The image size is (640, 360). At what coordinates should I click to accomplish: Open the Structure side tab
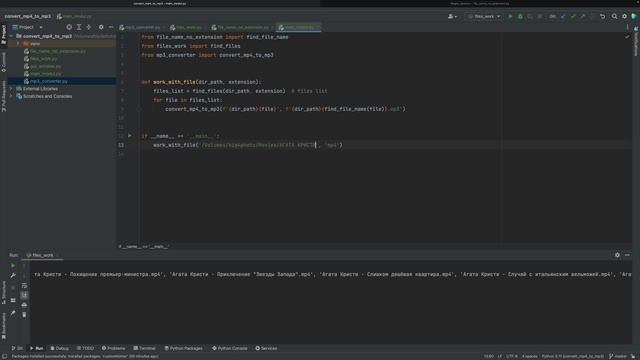tap(4, 293)
